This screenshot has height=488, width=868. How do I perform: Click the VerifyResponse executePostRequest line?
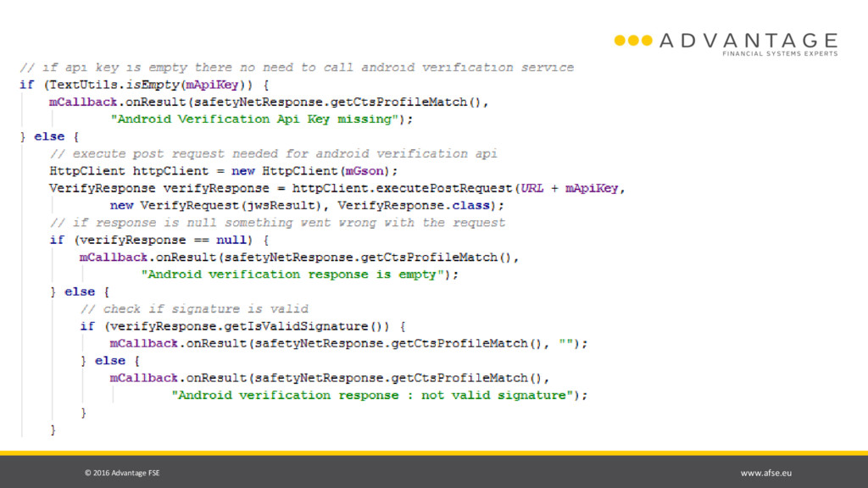coord(337,188)
